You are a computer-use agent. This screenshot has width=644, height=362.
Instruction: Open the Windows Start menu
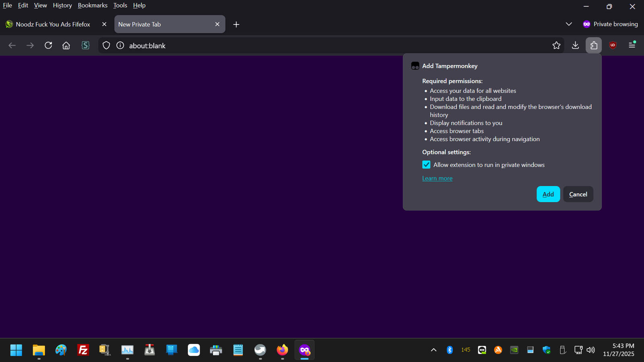[x=16, y=350]
